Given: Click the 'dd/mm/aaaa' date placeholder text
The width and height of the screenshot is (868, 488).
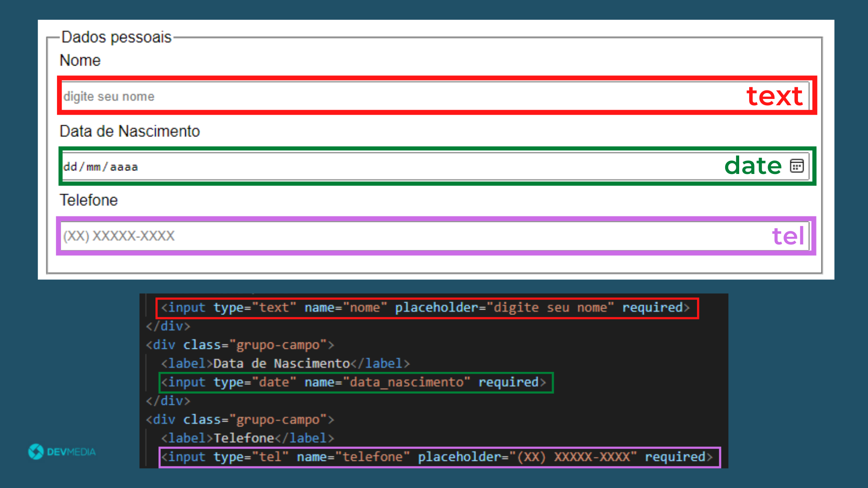Looking at the screenshot, I should coord(100,167).
